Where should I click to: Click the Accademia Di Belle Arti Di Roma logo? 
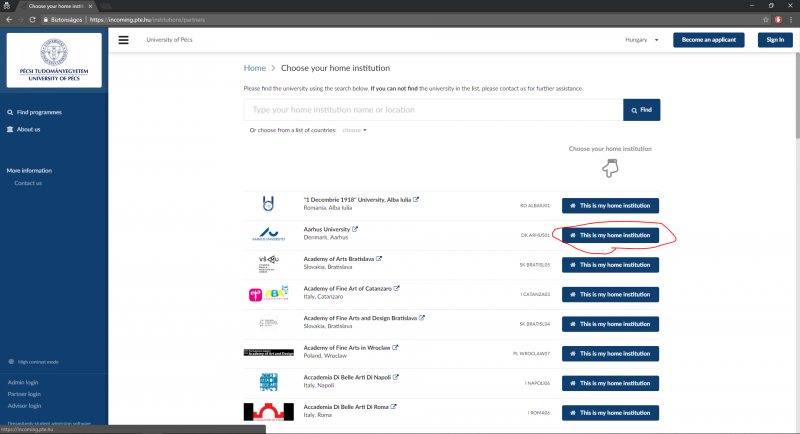pyautogui.click(x=269, y=412)
